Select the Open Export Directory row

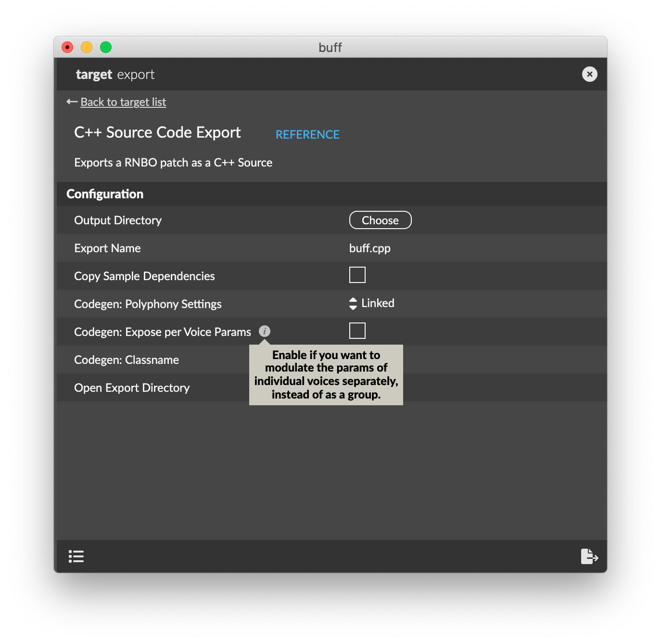click(132, 388)
